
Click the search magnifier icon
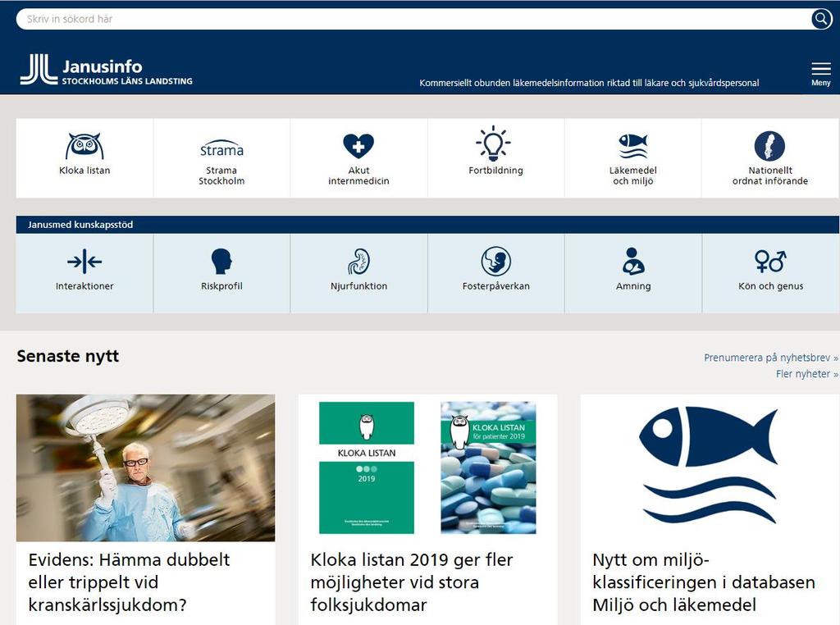click(821, 20)
